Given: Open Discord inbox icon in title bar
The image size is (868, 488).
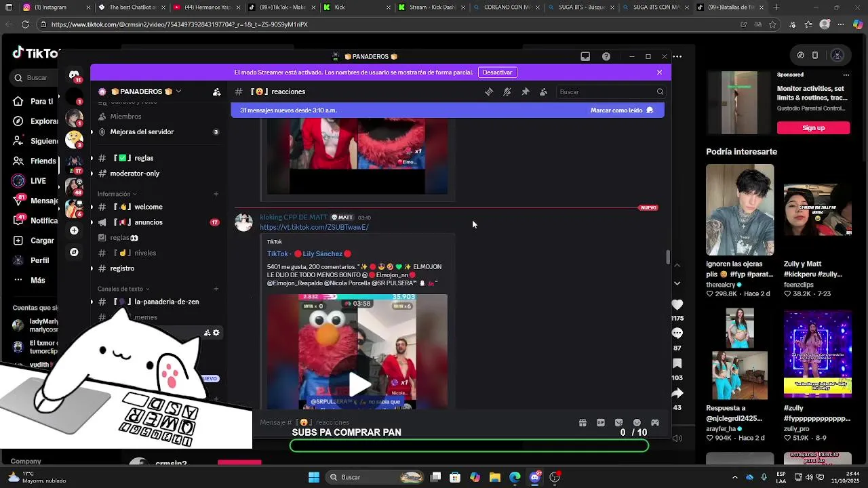Looking at the screenshot, I should coord(585,56).
